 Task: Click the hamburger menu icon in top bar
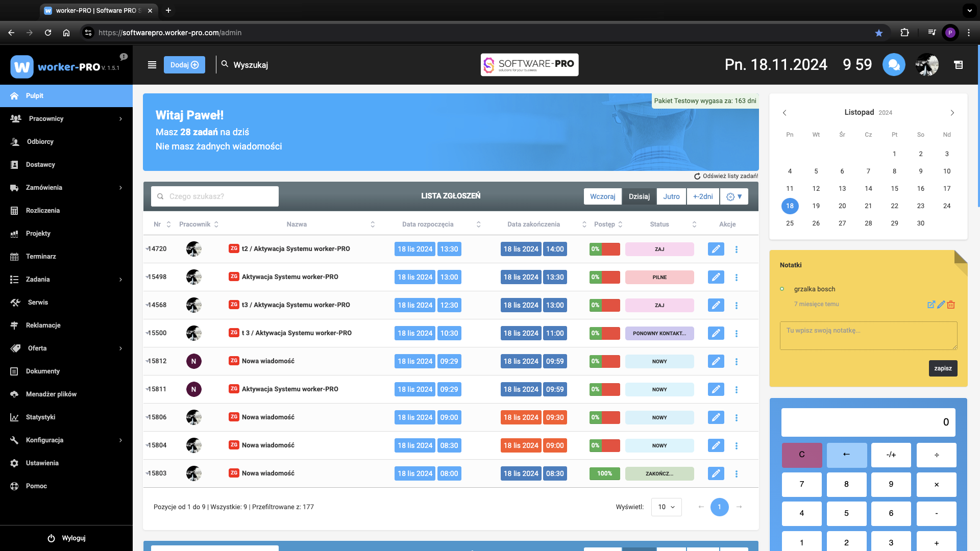pos(152,65)
